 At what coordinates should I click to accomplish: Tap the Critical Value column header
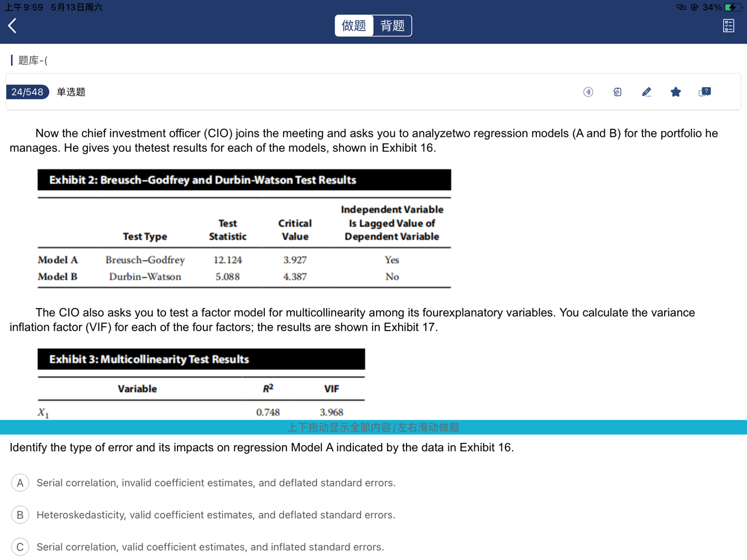pos(295,229)
